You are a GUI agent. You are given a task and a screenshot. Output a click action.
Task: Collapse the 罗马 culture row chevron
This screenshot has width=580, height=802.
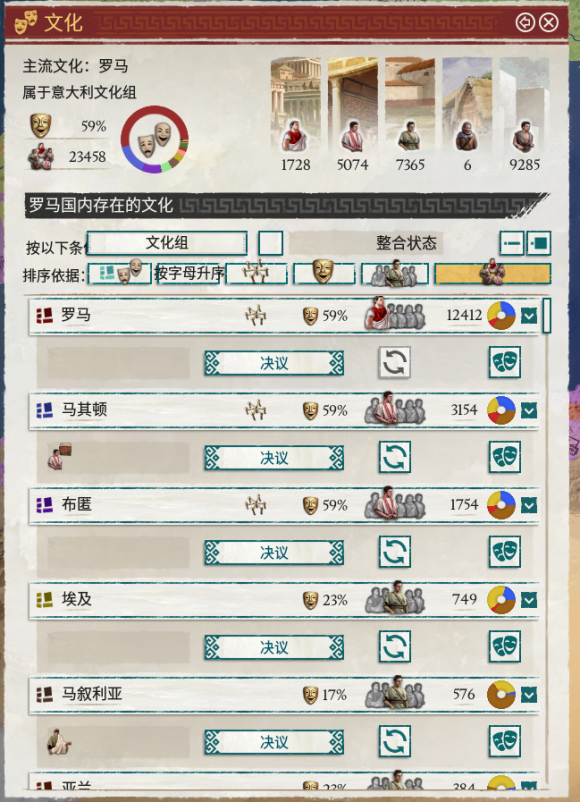pyautogui.click(x=529, y=316)
